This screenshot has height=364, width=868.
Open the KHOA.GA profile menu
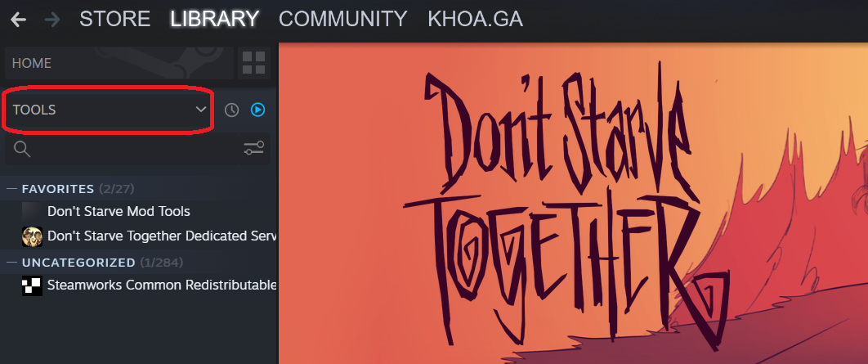[x=475, y=20]
